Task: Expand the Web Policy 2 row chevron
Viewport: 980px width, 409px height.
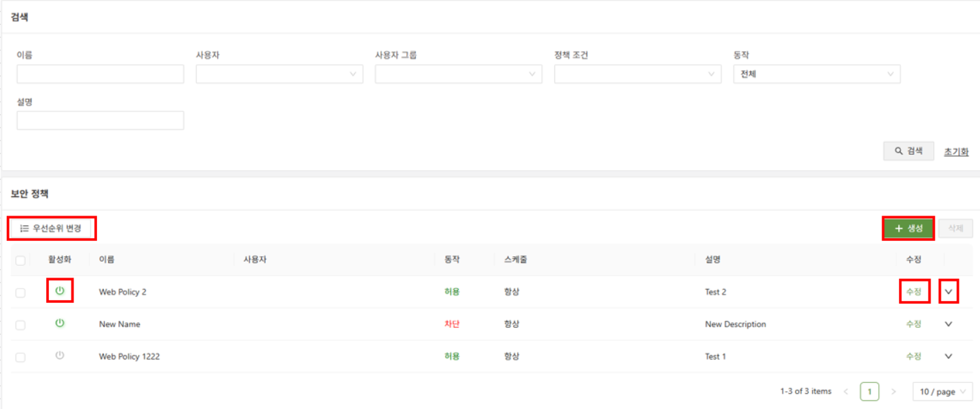Action: pyautogui.click(x=948, y=292)
